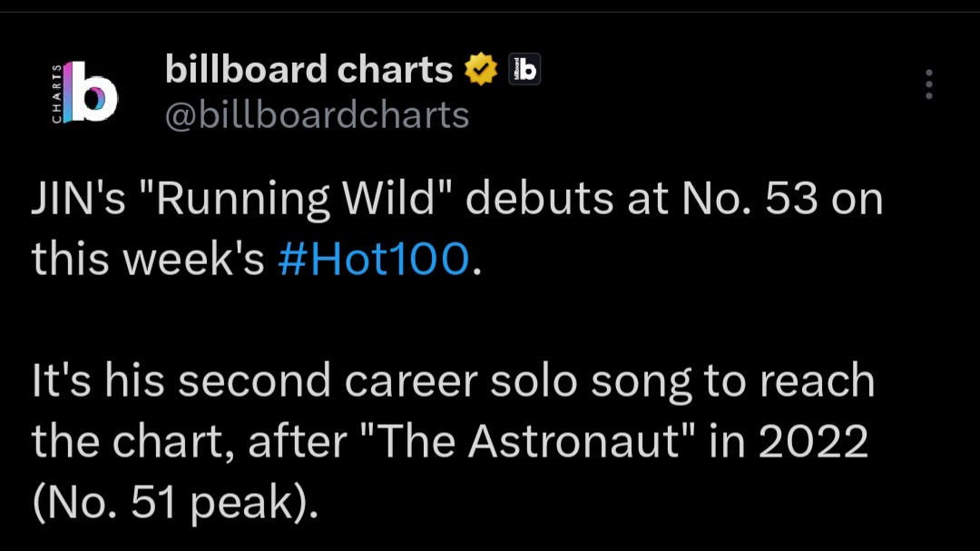The height and width of the screenshot is (551, 980).
Task: Click the year "2022" in the post
Action: 813,441
